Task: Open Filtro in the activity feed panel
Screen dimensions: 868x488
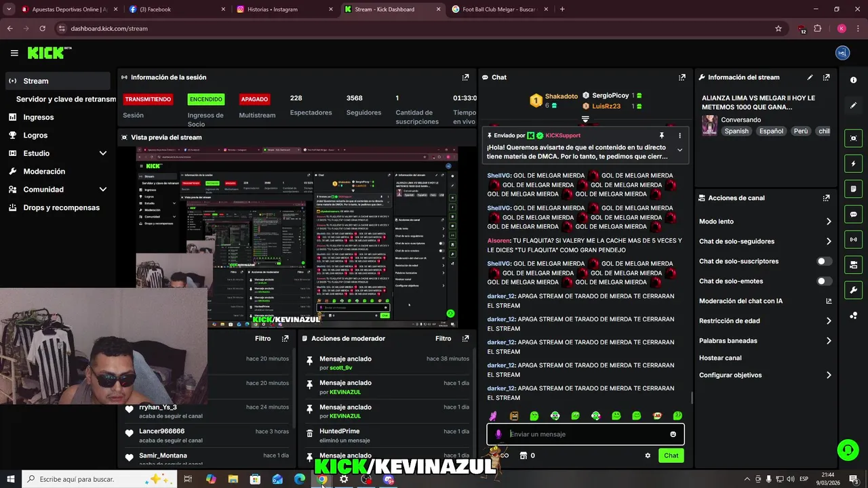Action: [x=262, y=338]
